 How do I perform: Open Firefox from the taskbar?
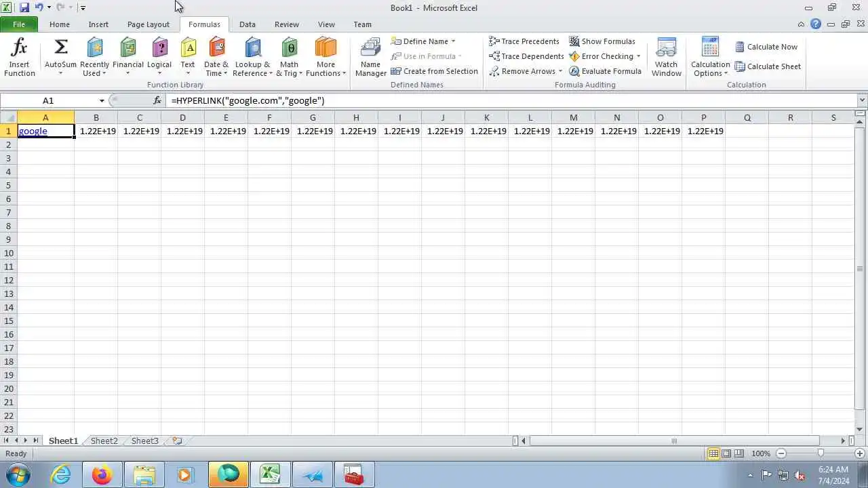click(x=102, y=474)
